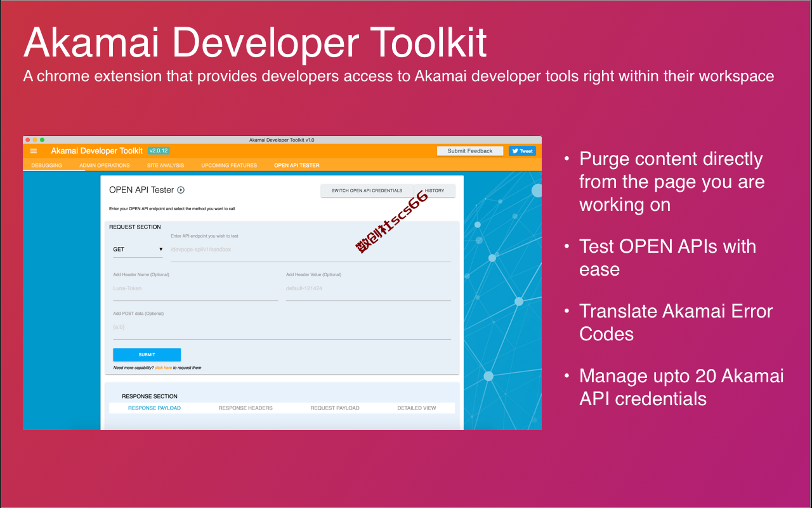This screenshot has height=508, width=812.
Task: Switch to the DEBUGGING tab
Action: click(x=47, y=165)
